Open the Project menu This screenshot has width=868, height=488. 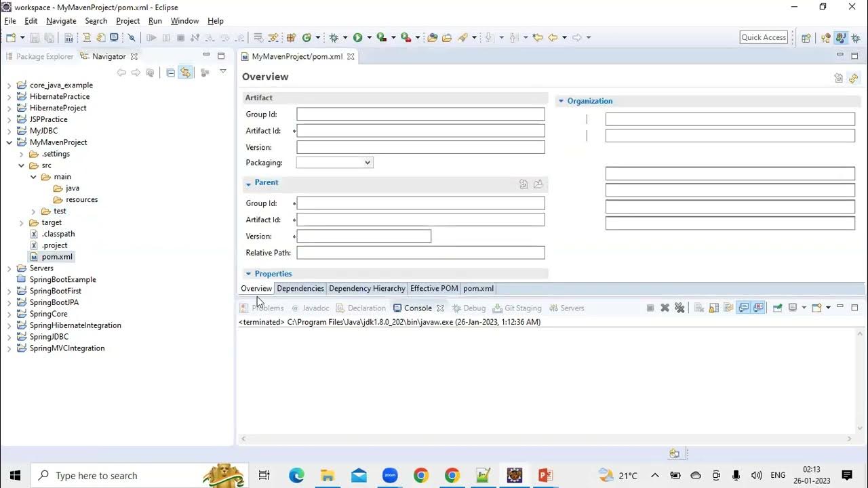pos(127,21)
